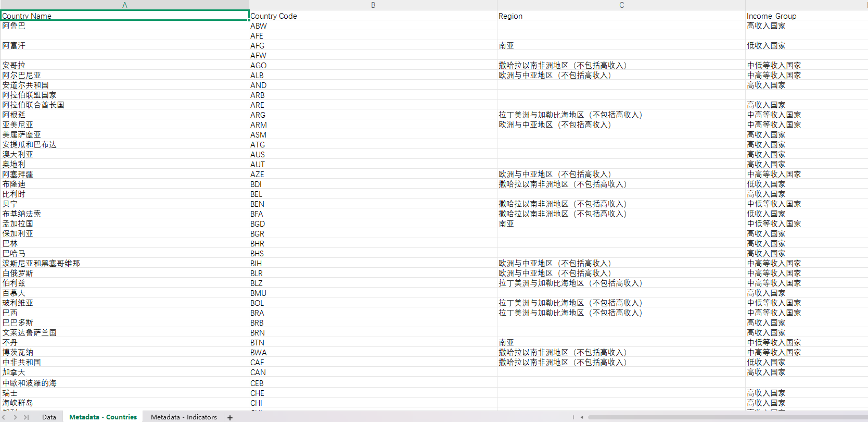Viewport: 868px width, 422px height.
Task: Jump to last sheet arrow icon
Action: pyautogui.click(x=26, y=417)
